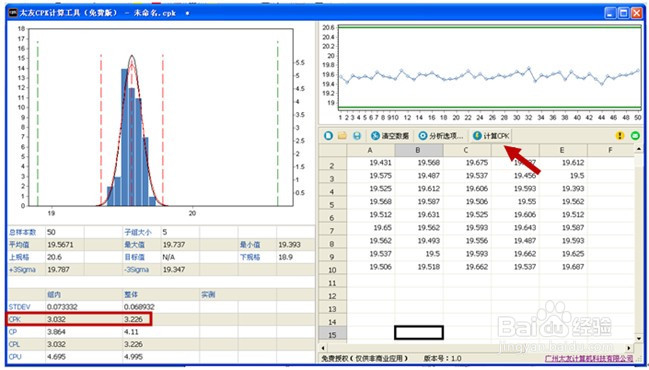This screenshot has height=370, width=649.
Task: Click the CP overall value 4.11
Action: (131, 332)
